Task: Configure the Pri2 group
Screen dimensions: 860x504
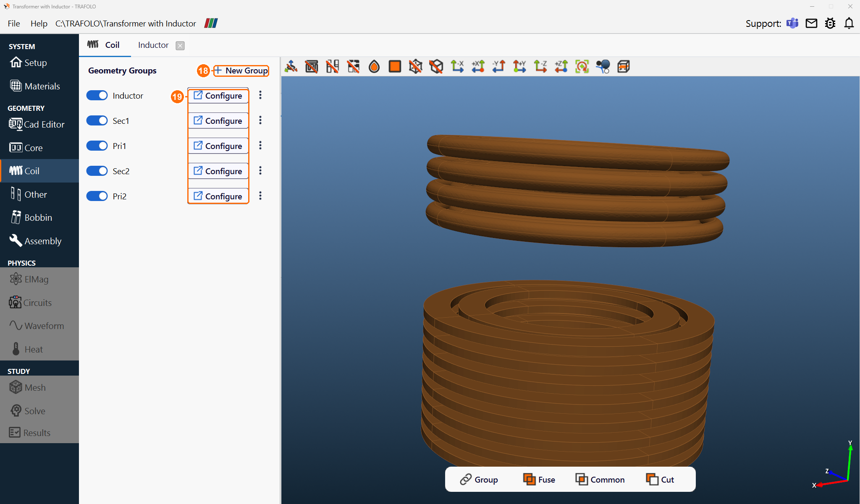Action: (x=218, y=196)
